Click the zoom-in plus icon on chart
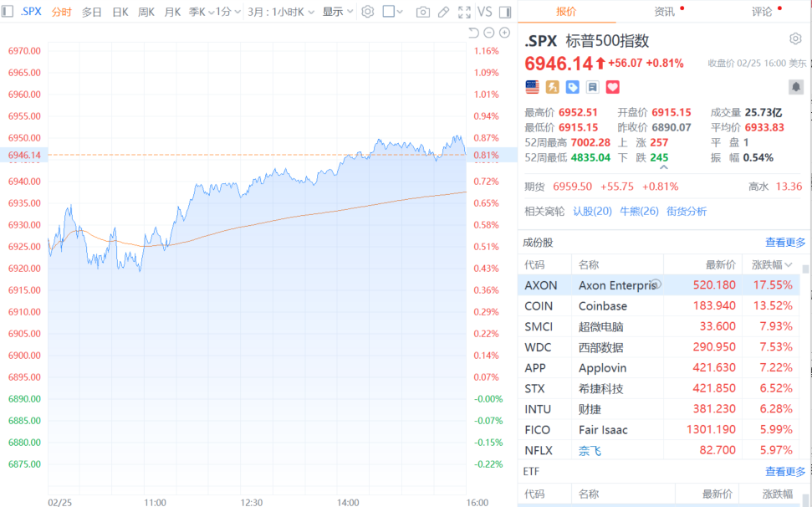 (504, 33)
